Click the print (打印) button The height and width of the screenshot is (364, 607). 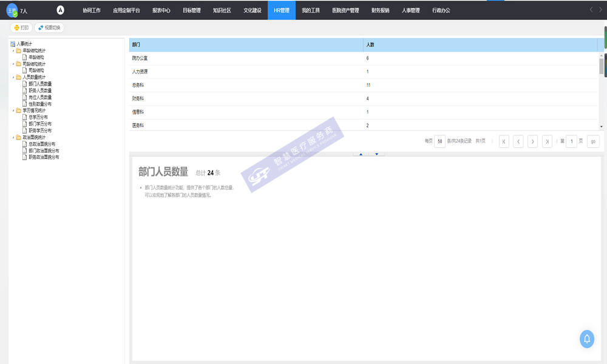tap(21, 28)
